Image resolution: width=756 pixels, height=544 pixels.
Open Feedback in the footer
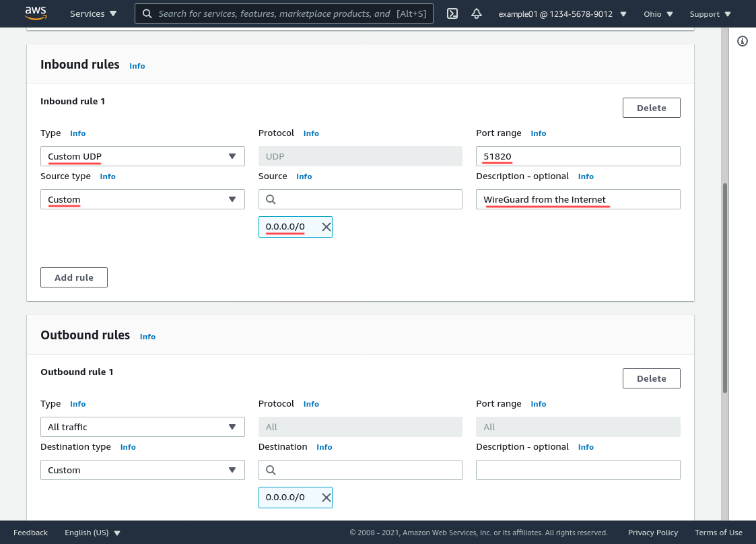tap(30, 533)
